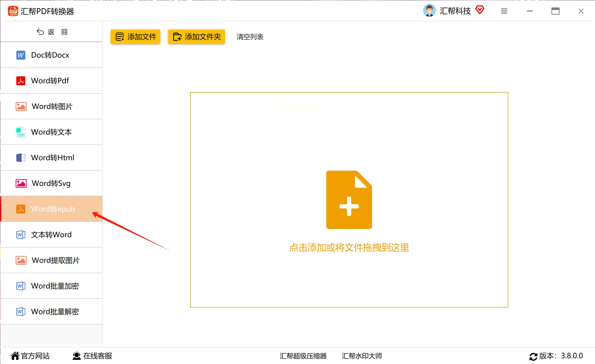
Task: Click the drag-and-drop file area text
Action: point(349,248)
